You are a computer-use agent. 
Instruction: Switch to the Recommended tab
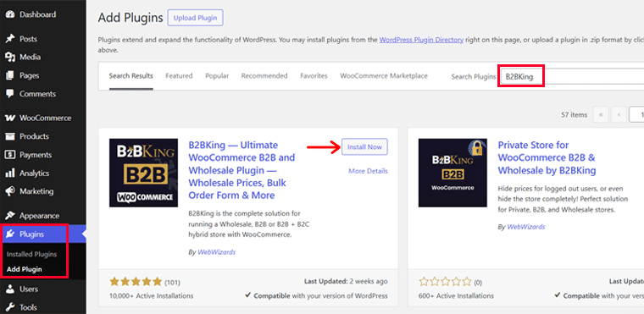click(x=264, y=76)
